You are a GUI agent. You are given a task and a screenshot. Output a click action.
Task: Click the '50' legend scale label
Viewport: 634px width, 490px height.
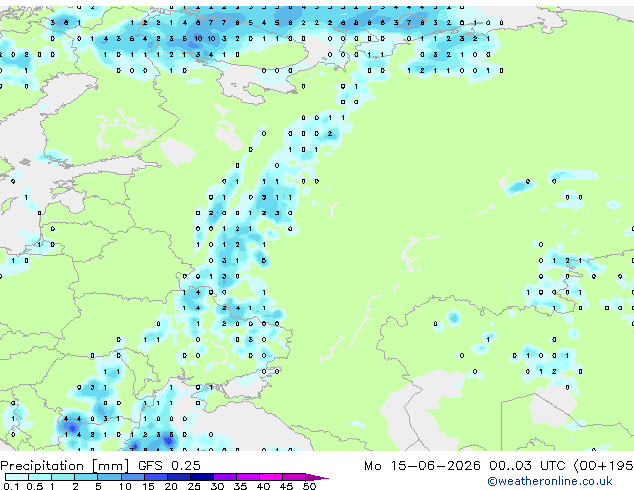309,486
